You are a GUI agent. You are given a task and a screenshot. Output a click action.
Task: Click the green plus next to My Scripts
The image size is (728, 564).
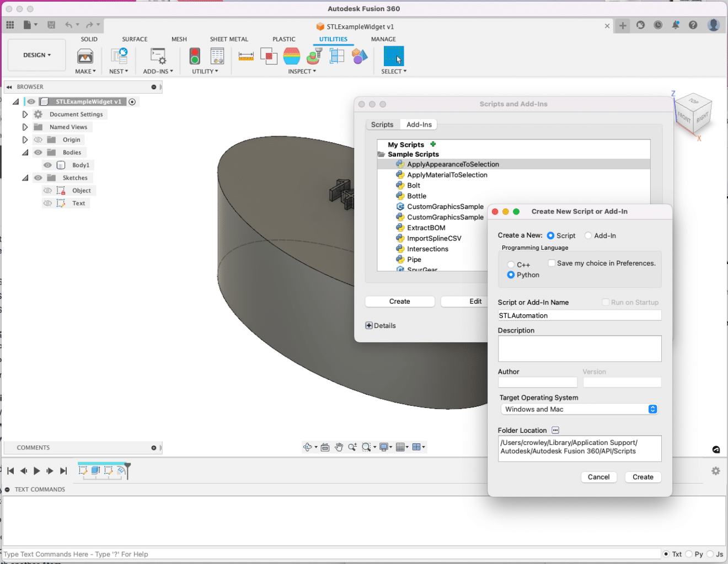point(433,144)
